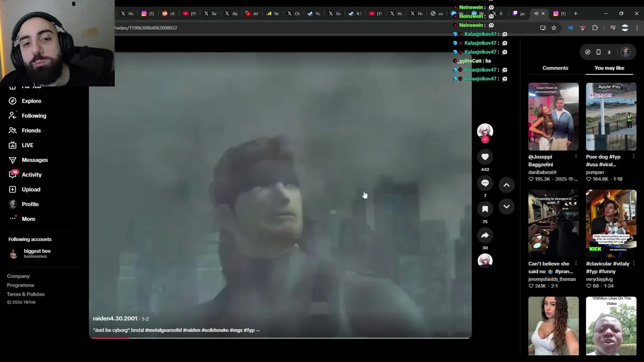Bookmark the page with the browser star icon
644x362 pixels.
point(553,28)
